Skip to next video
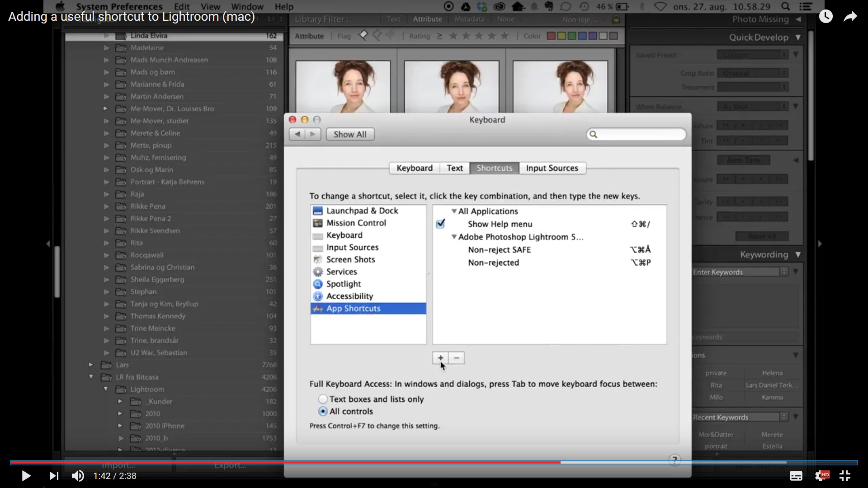868x488 pixels. pyautogui.click(x=54, y=476)
